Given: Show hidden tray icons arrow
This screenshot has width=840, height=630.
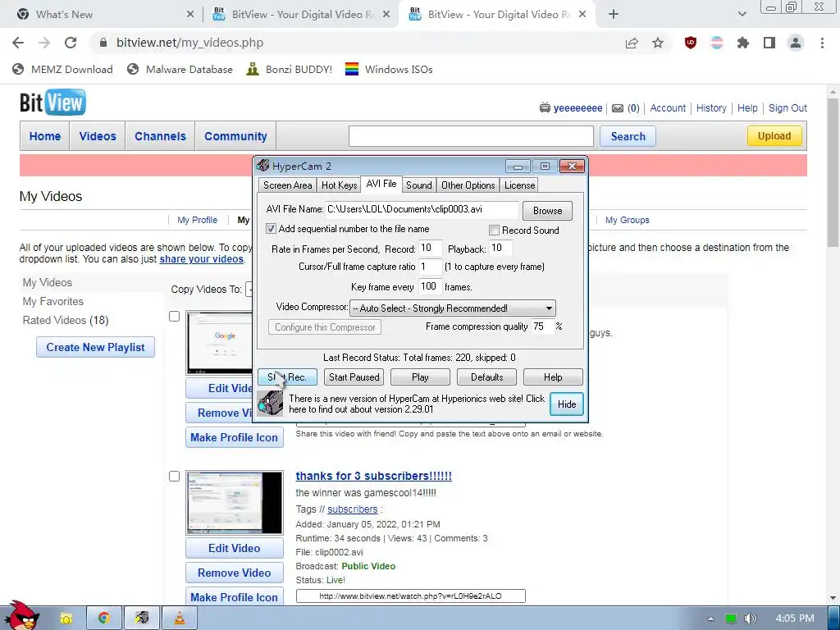Looking at the screenshot, I should pos(710,619).
